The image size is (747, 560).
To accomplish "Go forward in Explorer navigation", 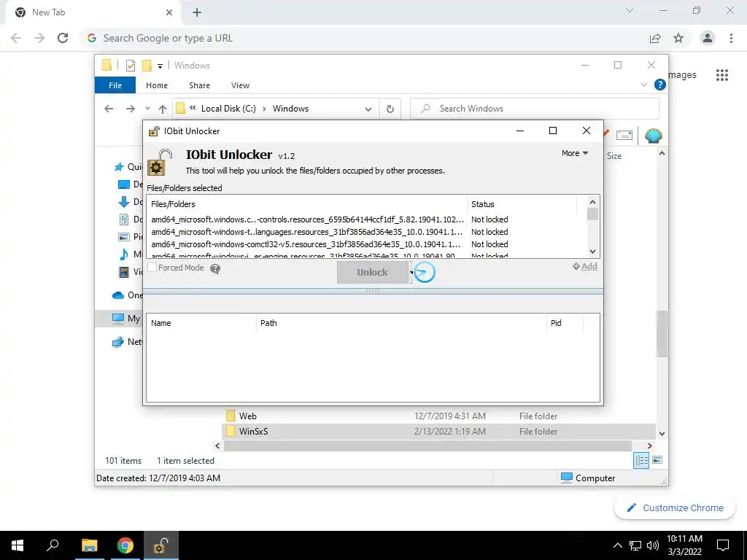I will point(130,109).
